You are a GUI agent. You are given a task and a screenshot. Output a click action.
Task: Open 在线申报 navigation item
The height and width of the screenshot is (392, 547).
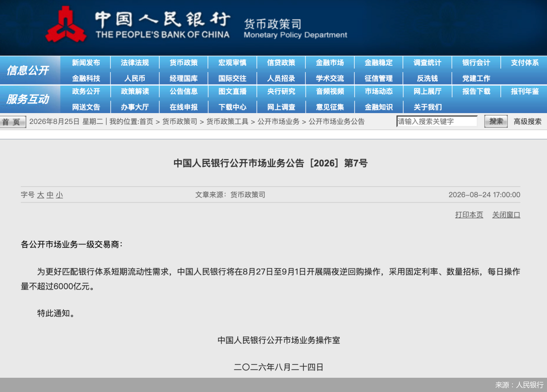tap(183, 107)
